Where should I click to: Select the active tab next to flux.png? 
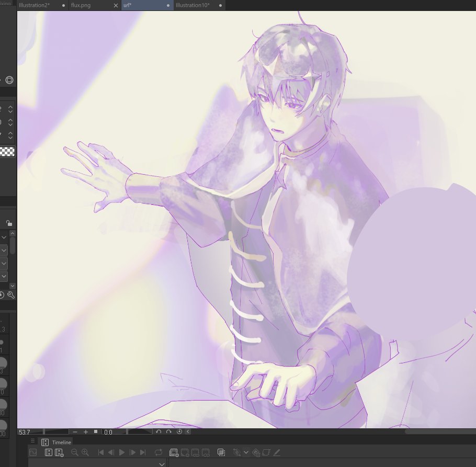[x=147, y=5]
